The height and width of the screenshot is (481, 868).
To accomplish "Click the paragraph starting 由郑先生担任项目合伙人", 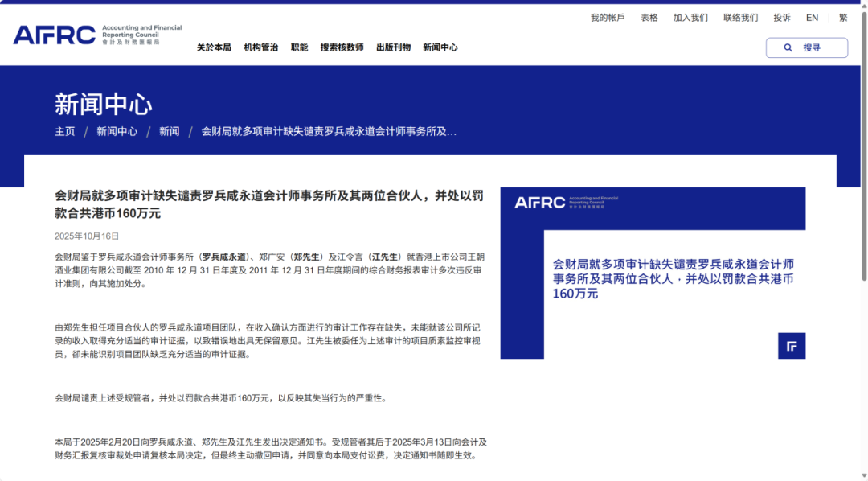I will [x=268, y=341].
